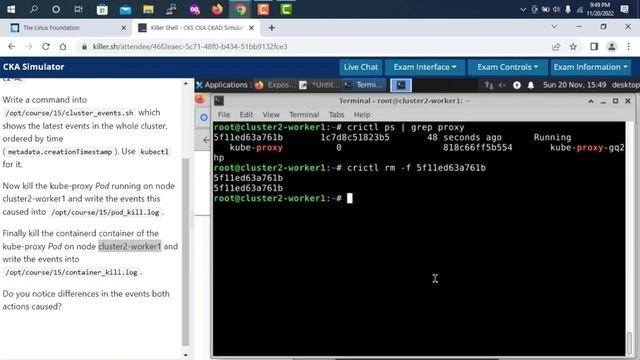Expand Exam Interface dropdown
640x360 pixels.
pos(424,67)
